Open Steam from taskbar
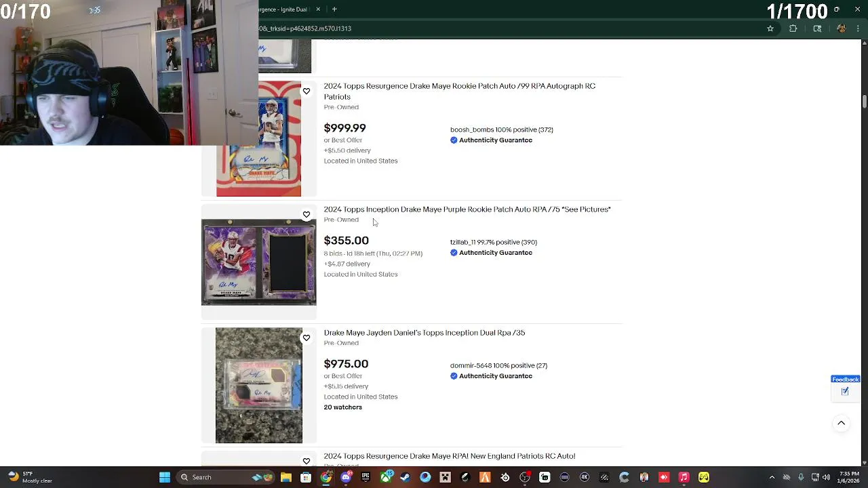This screenshot has width=868, height=488. coord(406,477)
